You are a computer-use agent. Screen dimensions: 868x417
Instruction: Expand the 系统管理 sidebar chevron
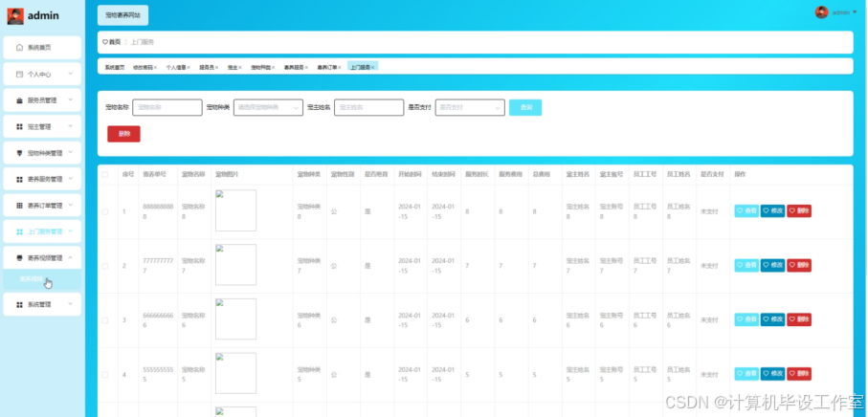click(x=70, y=304)
